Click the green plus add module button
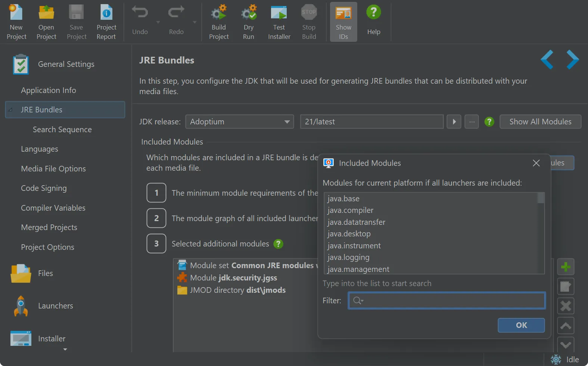Screen dimensions: 588x366 566,267
